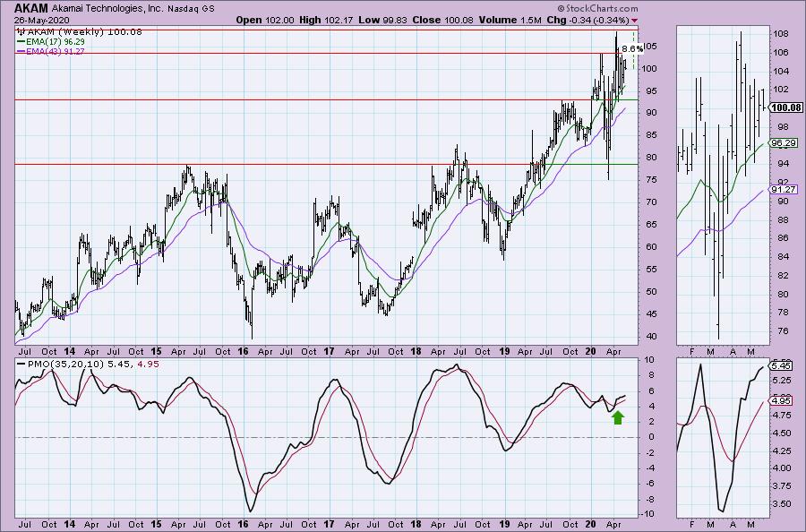Click the 8.6% annotation label
Viewport: 806px width, 532px height.
pos(632,49)
